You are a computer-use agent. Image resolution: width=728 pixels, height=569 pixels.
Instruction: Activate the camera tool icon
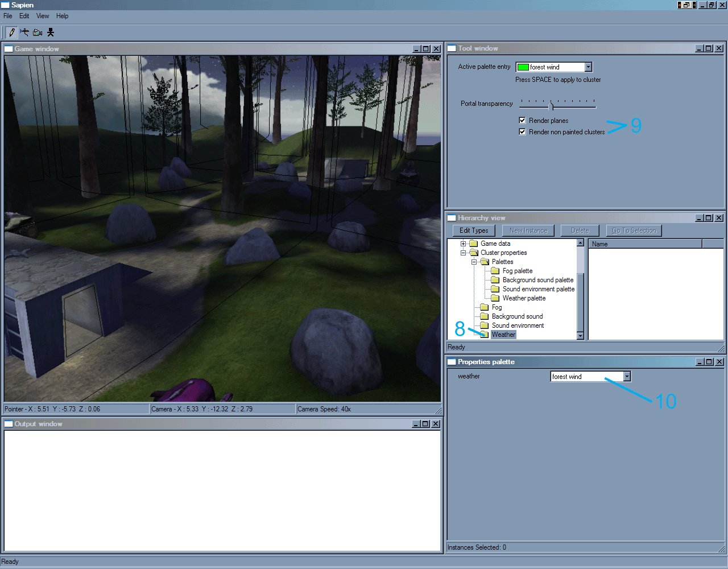pos(38,32)
